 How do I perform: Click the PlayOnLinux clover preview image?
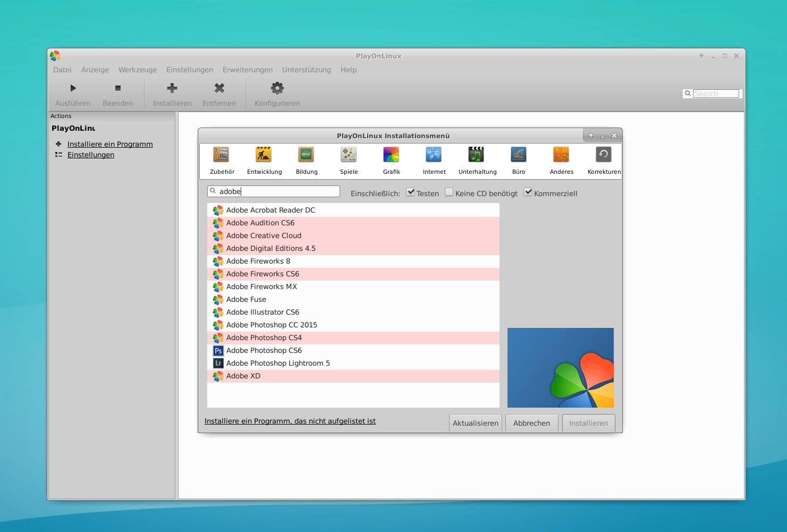[561, 368]
